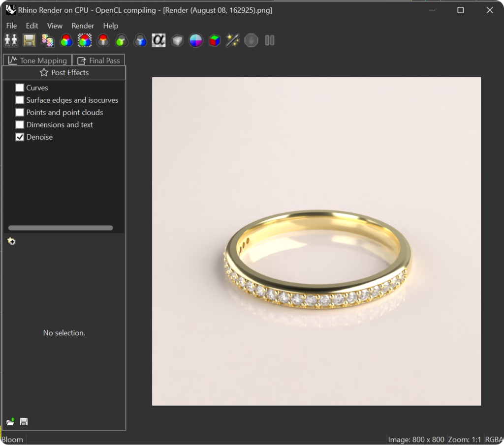Select the Post Effects tab
The image size is (504, 445).
click(64, 73)
